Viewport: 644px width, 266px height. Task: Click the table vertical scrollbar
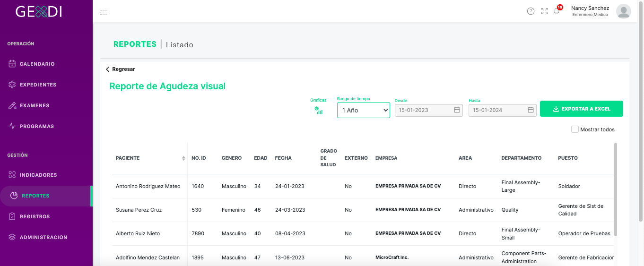coord(615,189)
